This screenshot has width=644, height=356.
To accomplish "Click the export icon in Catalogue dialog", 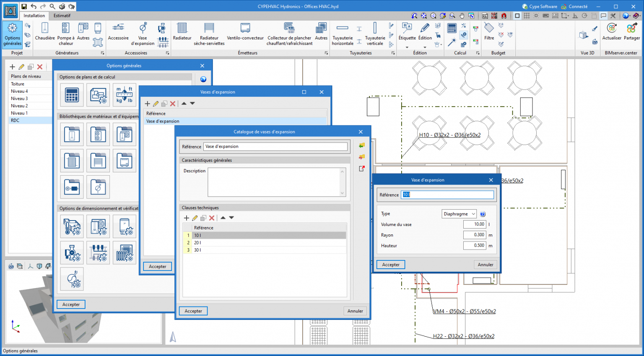I will click(361, 169).
